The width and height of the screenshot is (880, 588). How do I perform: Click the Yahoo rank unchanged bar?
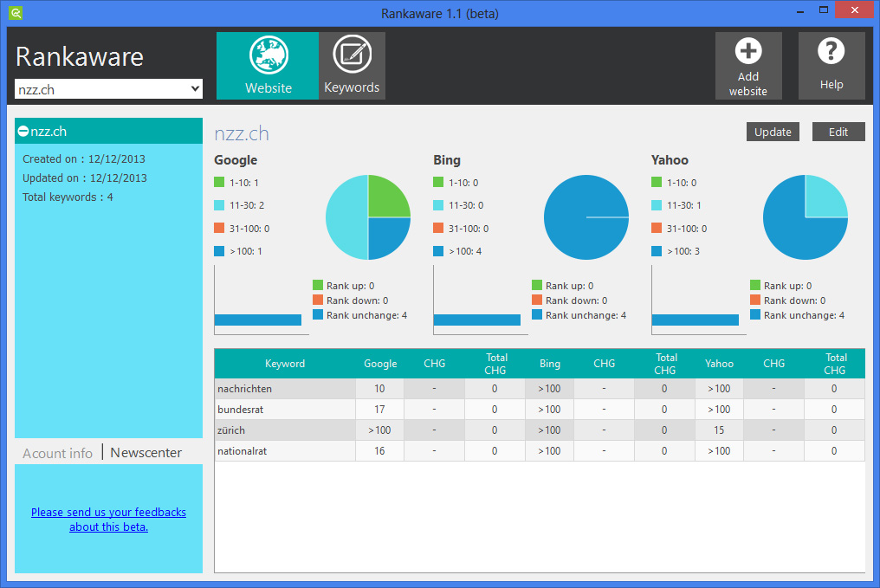(x=695, y=320)
